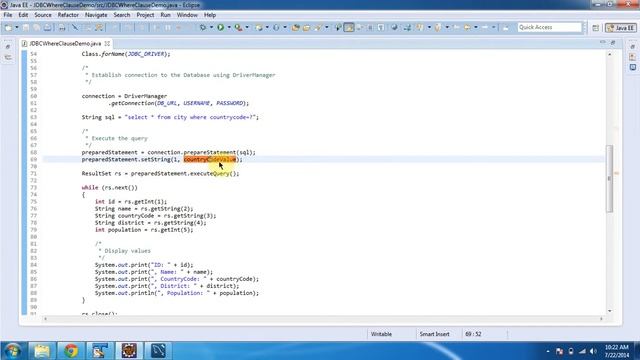Expand the Run configurations dropdown
Viewport: 640px width, 360px height.
[229, 28]
